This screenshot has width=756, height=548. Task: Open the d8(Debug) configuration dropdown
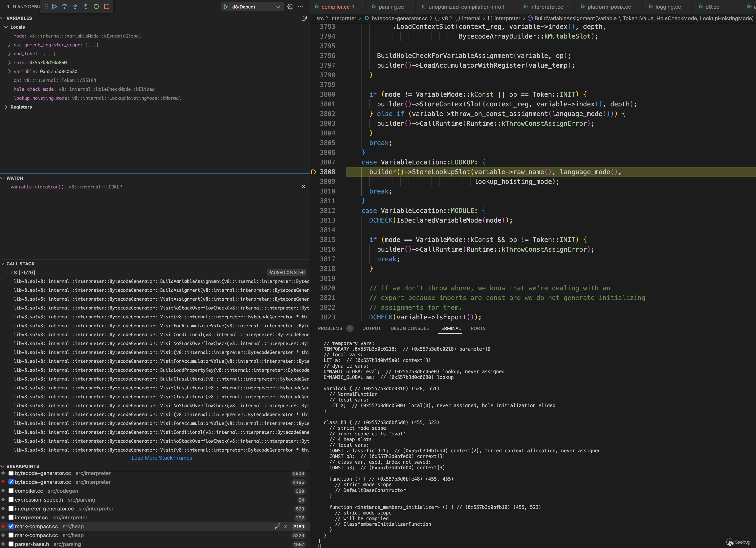(x=278, y=7)
